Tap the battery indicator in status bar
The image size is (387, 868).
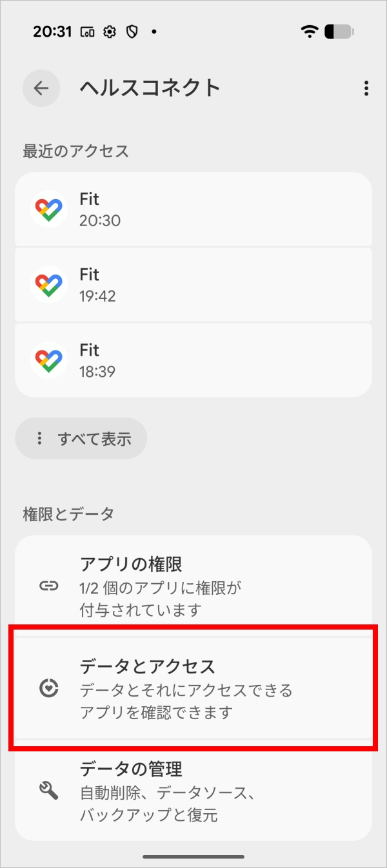pyautogui.click(x=339, y=31)
